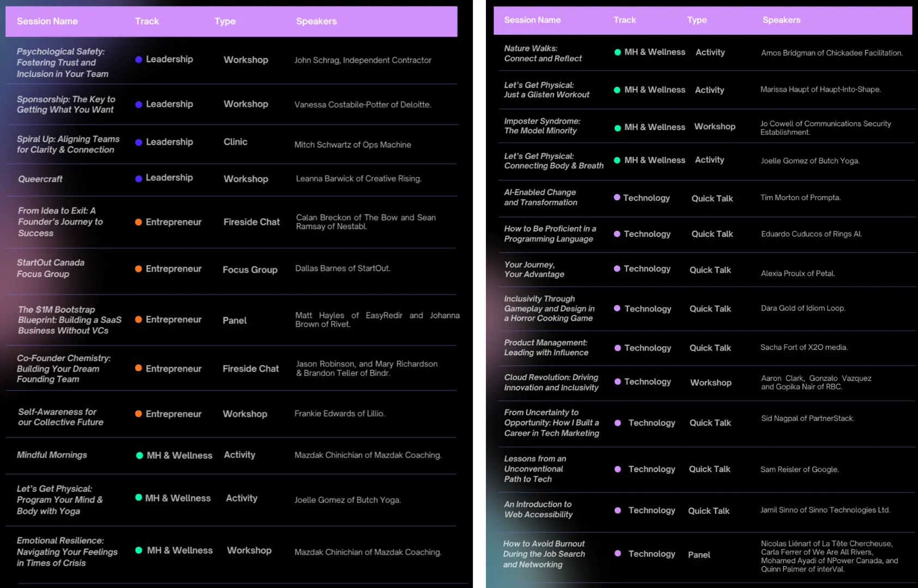Click orange track dot in StartOut Canada Focus Group row
The width and height of the screenshot is (918, 588).
[138, 269]
